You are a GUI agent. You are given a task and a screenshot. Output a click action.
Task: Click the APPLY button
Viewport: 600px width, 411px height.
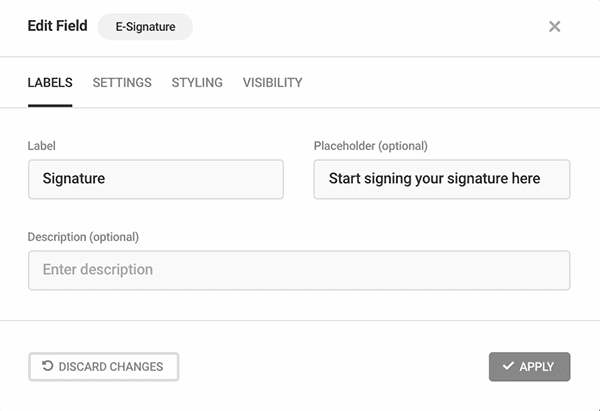click(x=530, y=367)
